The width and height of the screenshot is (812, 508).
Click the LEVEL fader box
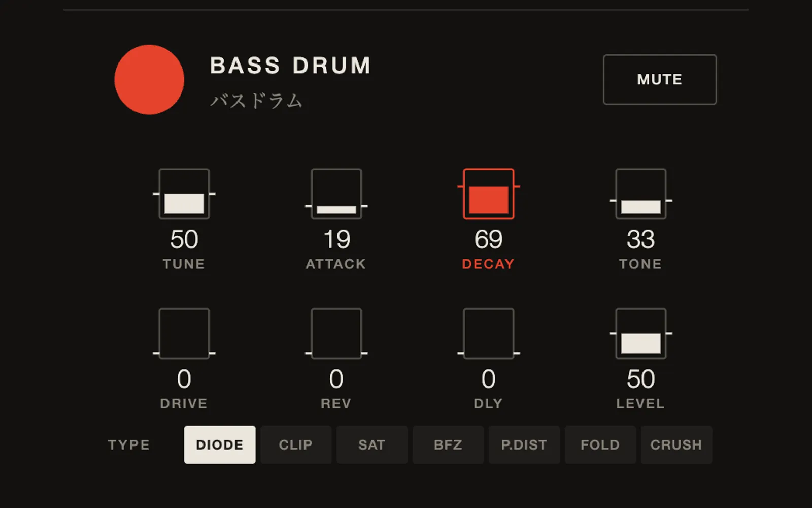pyautogui.click(x=641, y=334)
